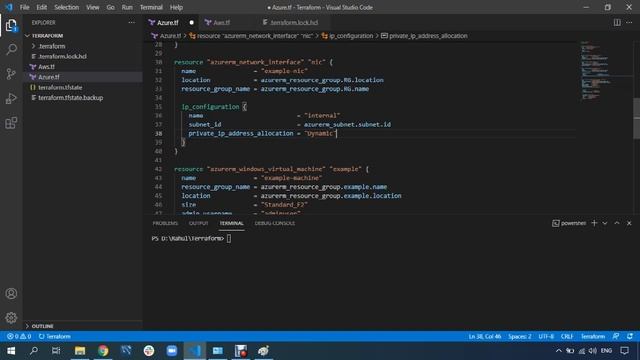Screen dimensions: 640x360
Task: Launch Google Chrome from taskbar
Action: (103, 351)
